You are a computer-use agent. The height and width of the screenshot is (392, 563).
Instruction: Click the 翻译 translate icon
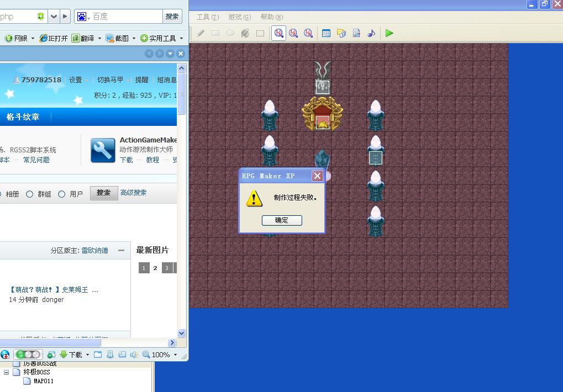click(x=75, y=38)
